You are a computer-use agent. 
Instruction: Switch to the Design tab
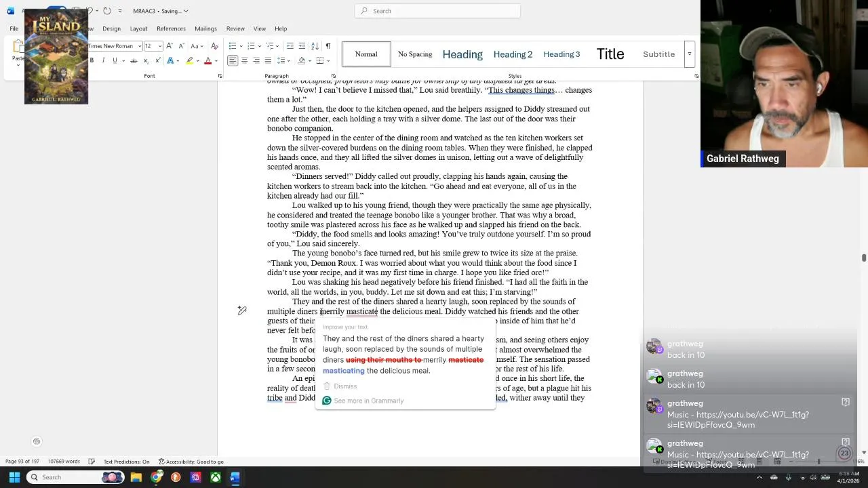pos(111,28)
